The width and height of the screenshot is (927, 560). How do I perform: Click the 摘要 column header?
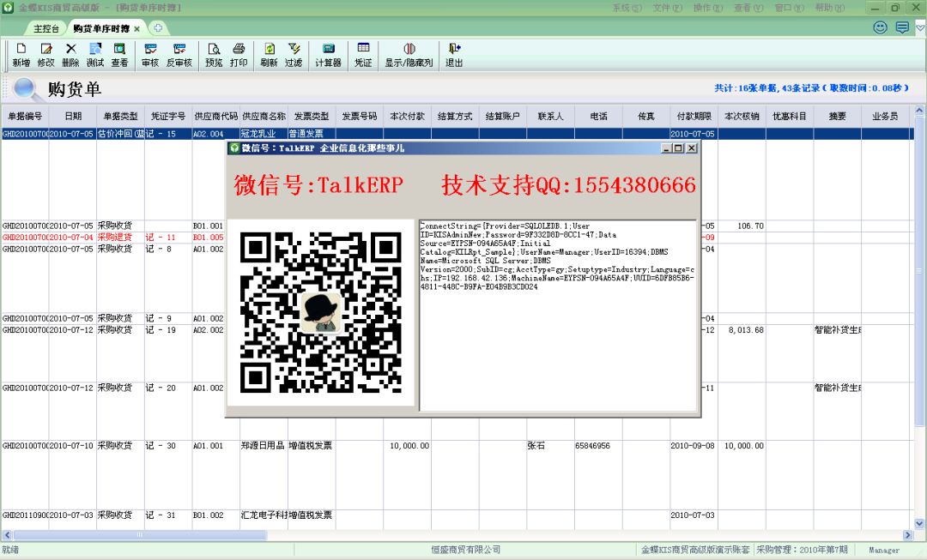point(837,117)
